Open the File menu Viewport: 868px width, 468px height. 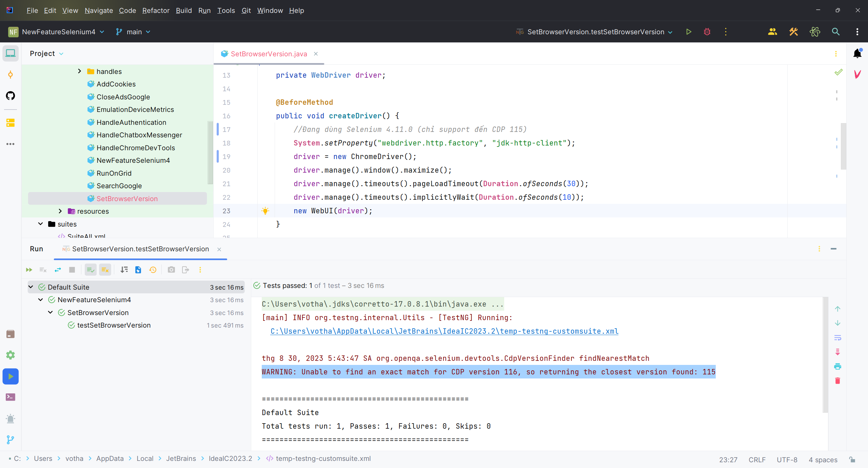[32, 11]
